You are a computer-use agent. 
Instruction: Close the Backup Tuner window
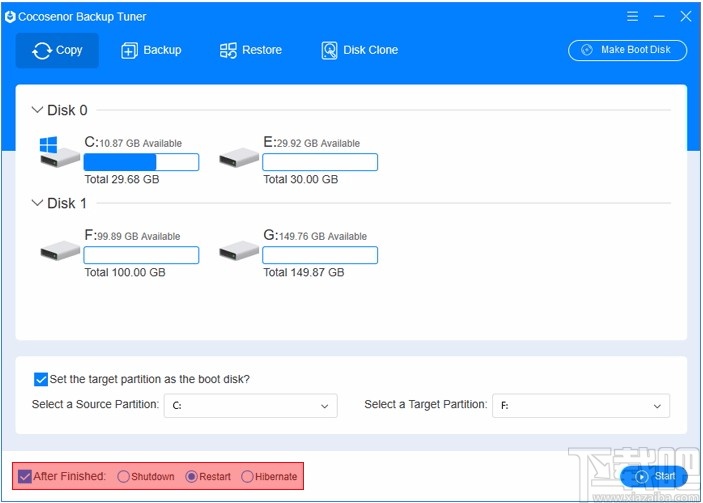tap(686, 17)
